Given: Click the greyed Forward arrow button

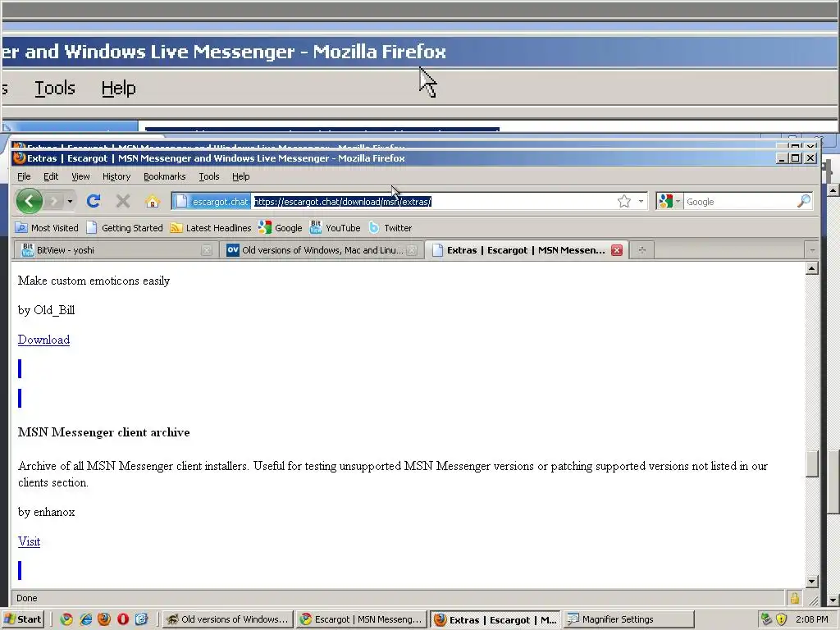Looking at the screenshot, I should click(53, 202).
